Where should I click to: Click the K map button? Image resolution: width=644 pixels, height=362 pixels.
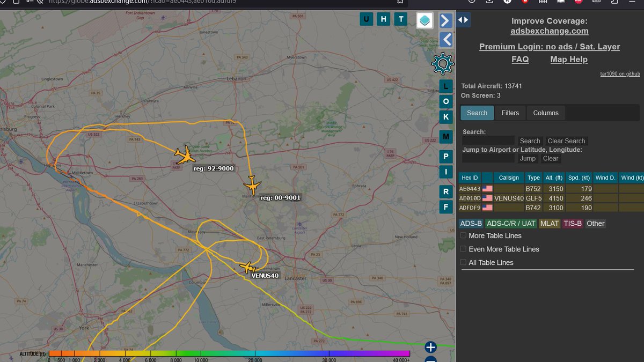point(446,116)
